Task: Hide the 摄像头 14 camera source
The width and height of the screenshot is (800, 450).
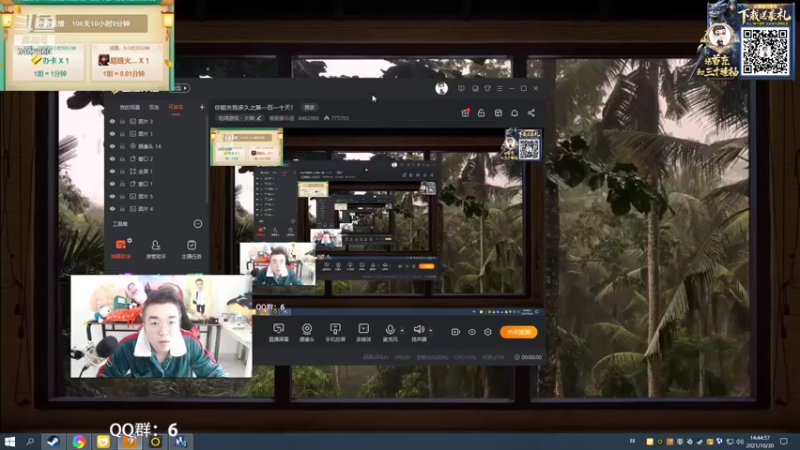Action: (112, 146)
